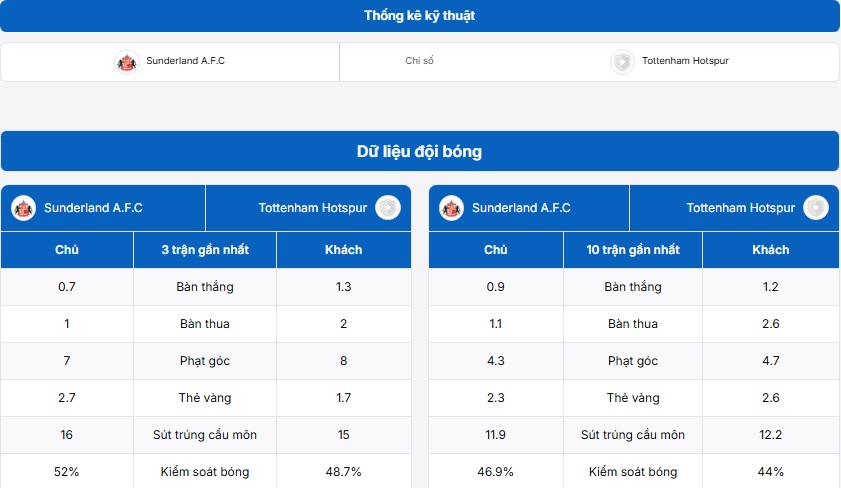Viewport: 841px width, 488px height.
Task: Open the Thống kê kỹ thuật header
Action: (420, 16)
